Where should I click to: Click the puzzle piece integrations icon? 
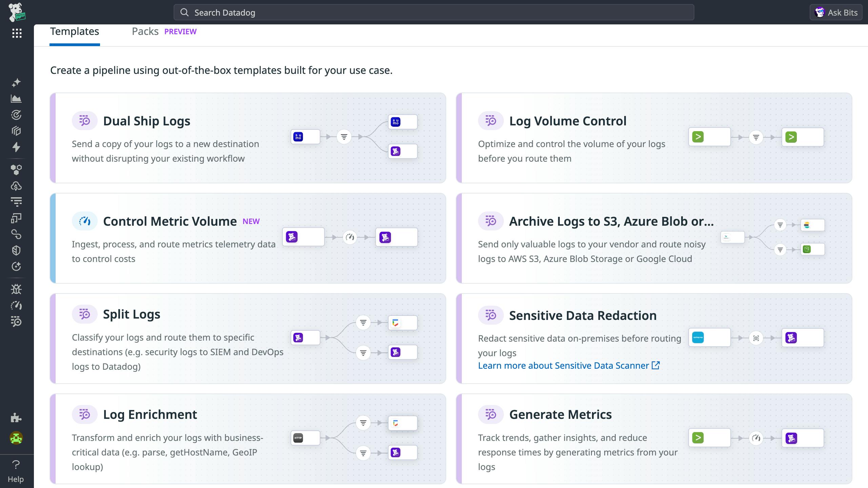[x=16, y=418]
